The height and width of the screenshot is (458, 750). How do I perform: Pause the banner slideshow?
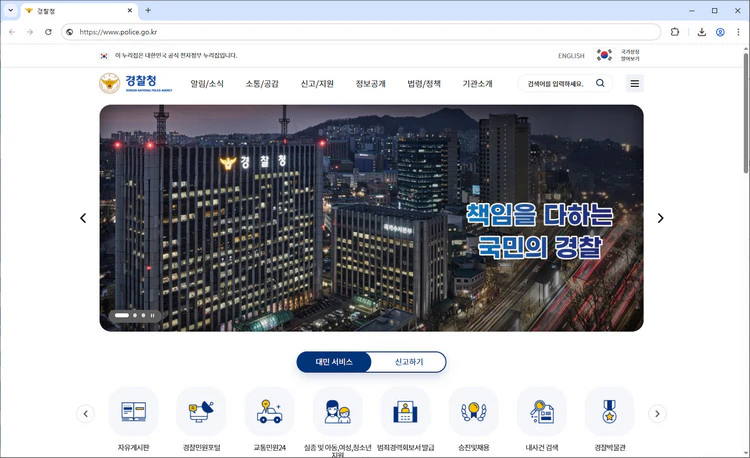coord(153,316)
